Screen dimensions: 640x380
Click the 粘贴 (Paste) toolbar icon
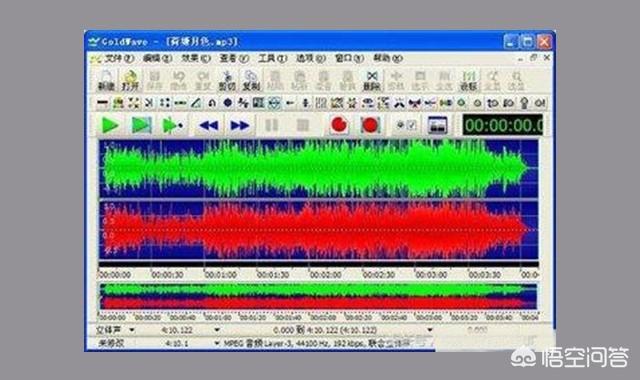(275, 80)
